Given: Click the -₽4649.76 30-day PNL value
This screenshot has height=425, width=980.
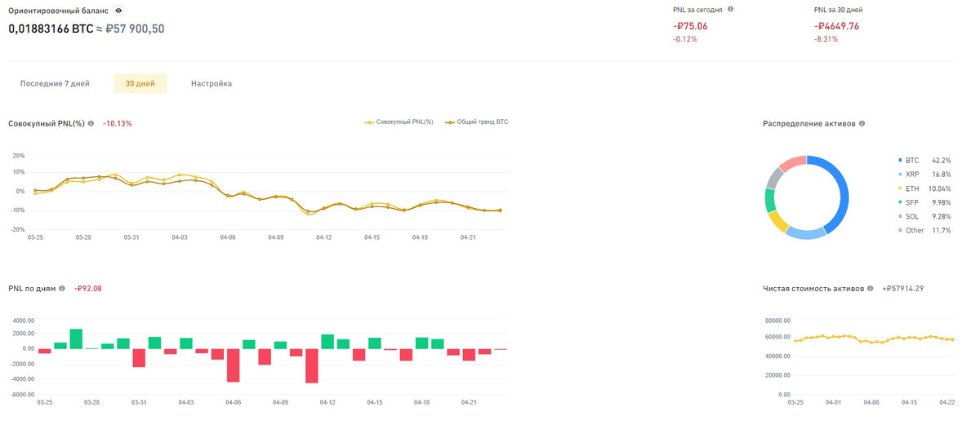Looking at the screenshot, I should (836, 26).
